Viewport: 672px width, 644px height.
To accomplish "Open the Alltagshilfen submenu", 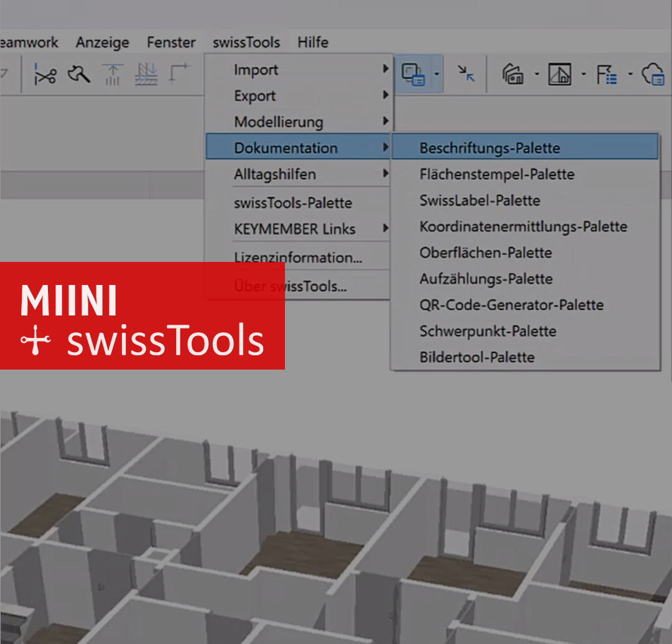I will pos(299,174).
